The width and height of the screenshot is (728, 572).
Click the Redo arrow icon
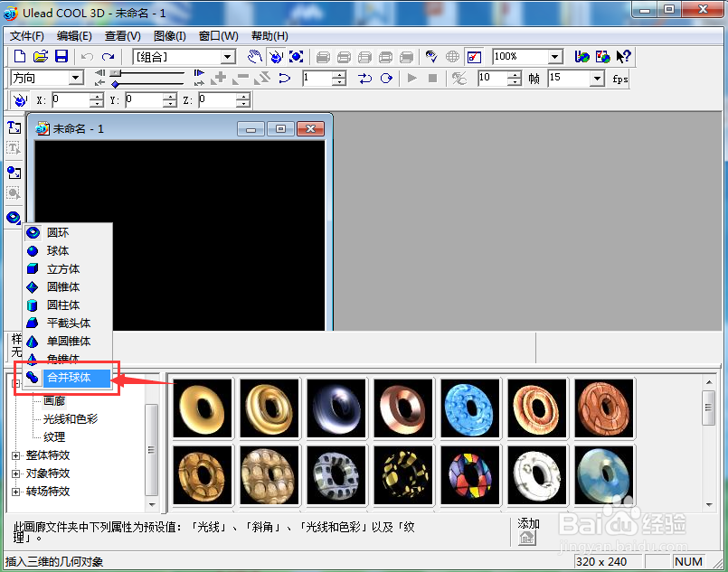click(108, 57)
